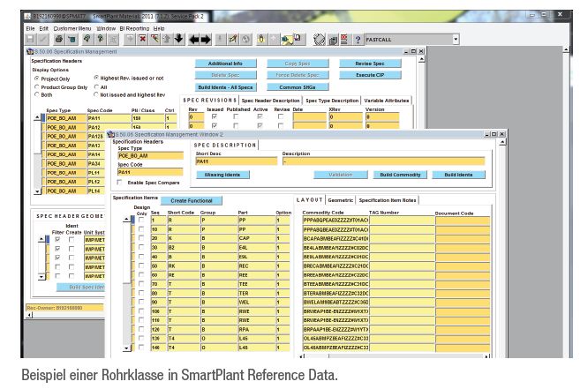Click the Build Idents - All Specs button
The image size is (588, 389).
point(225,87)
